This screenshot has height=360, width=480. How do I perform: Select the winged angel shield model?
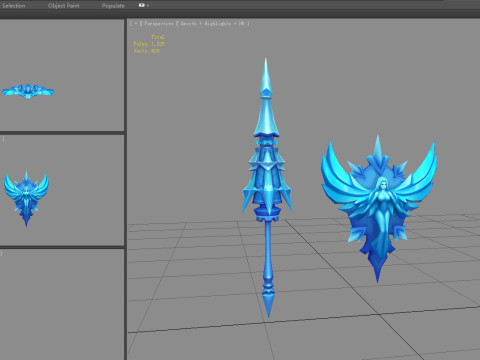(x=379, y=208)
